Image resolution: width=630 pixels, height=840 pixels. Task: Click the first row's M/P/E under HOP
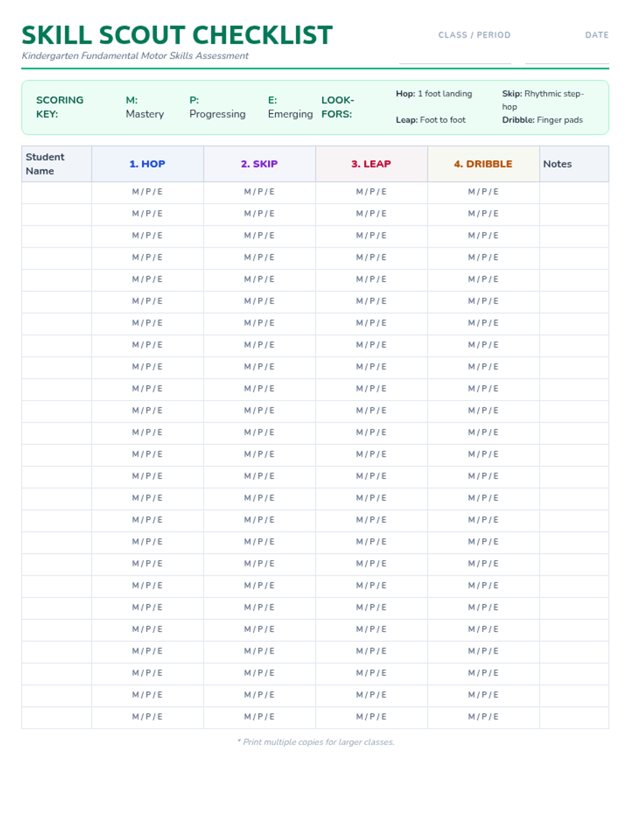(x=148, y=192)
